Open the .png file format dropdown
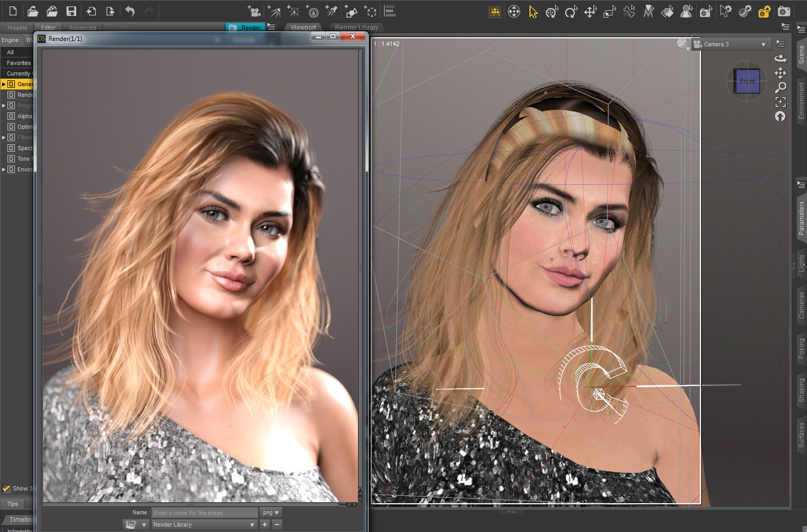 (x=270, y=512)
